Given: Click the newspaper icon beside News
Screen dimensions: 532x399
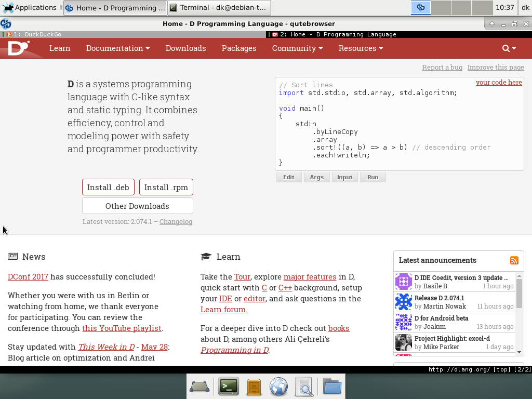Looking at the screenshot, I should tap(12, 257).
